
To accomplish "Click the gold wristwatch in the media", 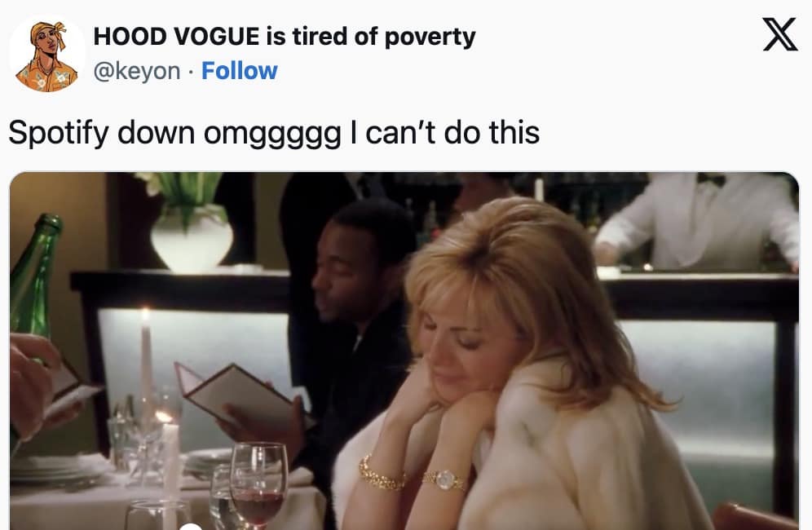I will click(x=444, y=480).
